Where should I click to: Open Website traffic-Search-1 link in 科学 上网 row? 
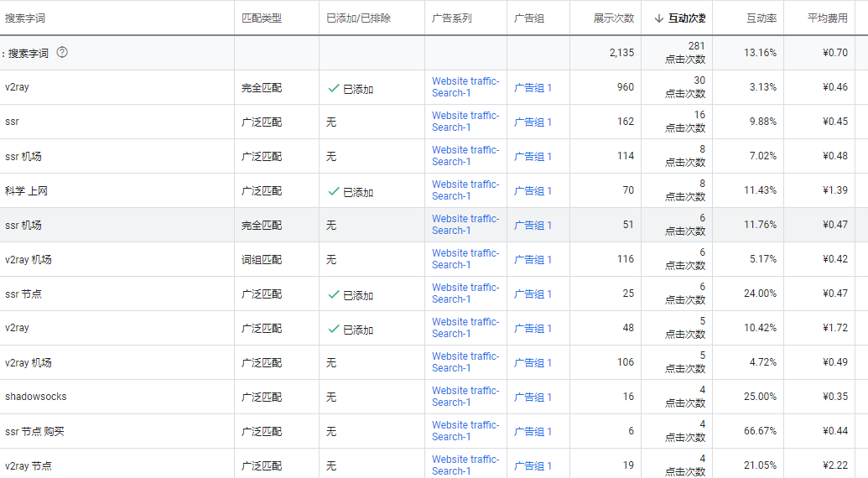[465, 190]
